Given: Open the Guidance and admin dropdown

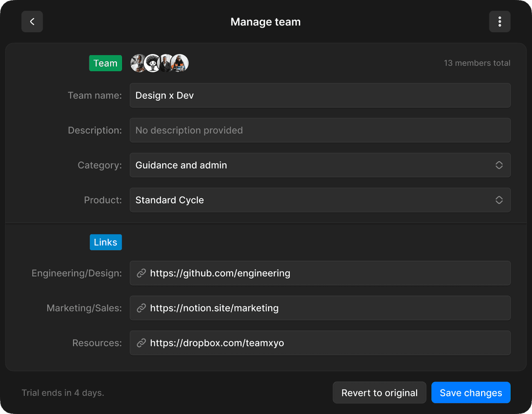Looking at the screenshot, I should pos(320,165).
